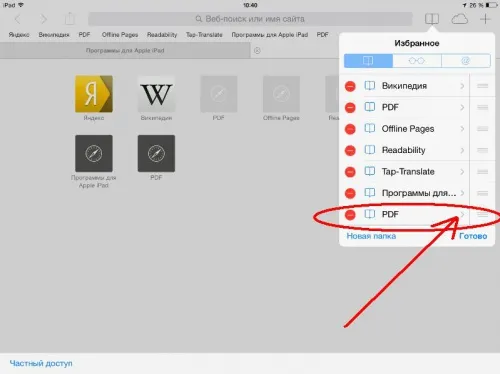The image size is (500, 374).
Task: Focus the web search address field
Action: tap(250, 19)
